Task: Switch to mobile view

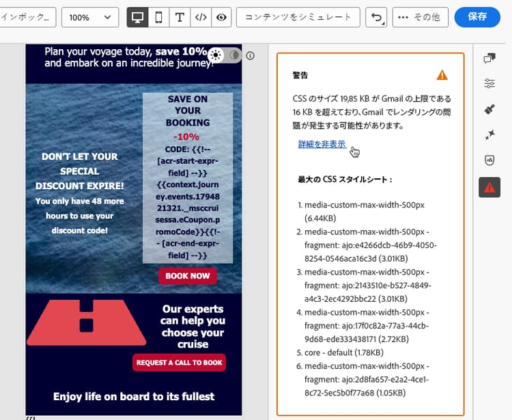Action: pos(158,17)
